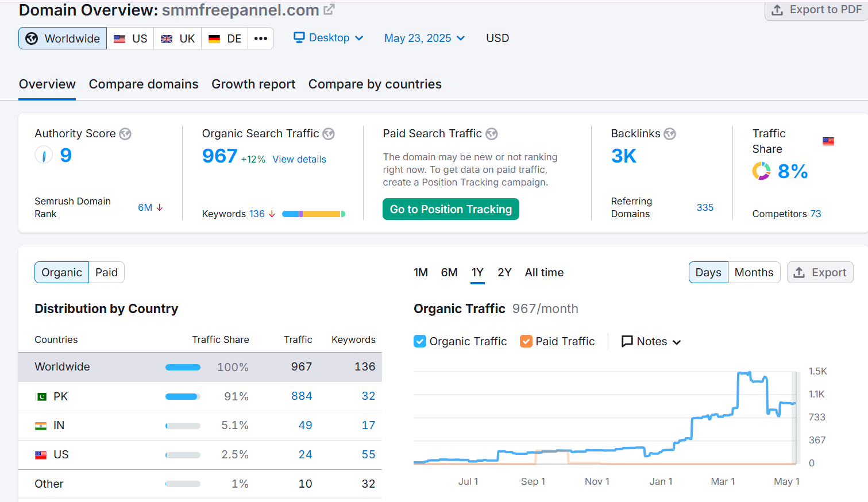This screenshot has height=502, width=868.
Task: Uncheck the Organic Traffic checkbox
Action: click(420, 341)
